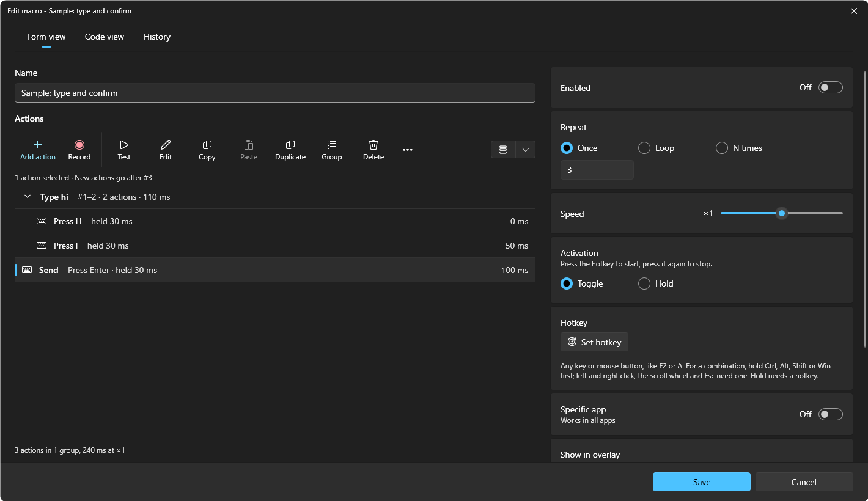868x501 pixels.
Task: Open the History tab
Action: (x=157, y=37)
